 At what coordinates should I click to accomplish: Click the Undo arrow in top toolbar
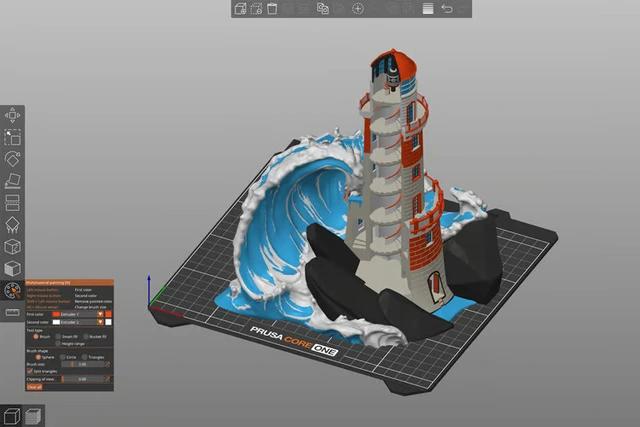pyautogui.click(x=446, y=9)
